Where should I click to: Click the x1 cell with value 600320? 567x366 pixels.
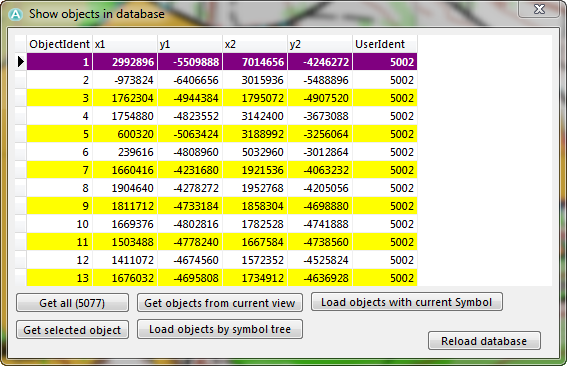click(125, 134)
